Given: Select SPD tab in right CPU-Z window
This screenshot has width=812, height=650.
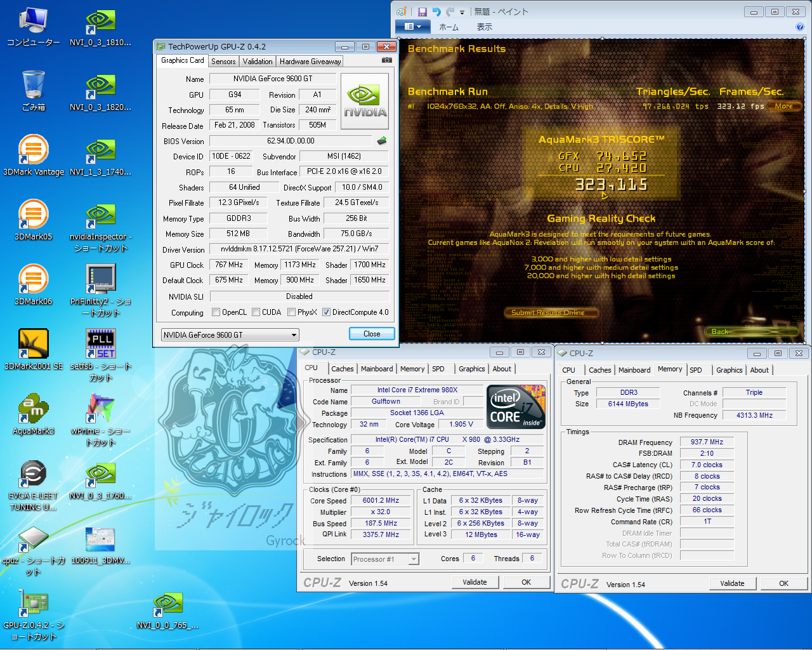Looking at the screenshot, I should (696, 370).
